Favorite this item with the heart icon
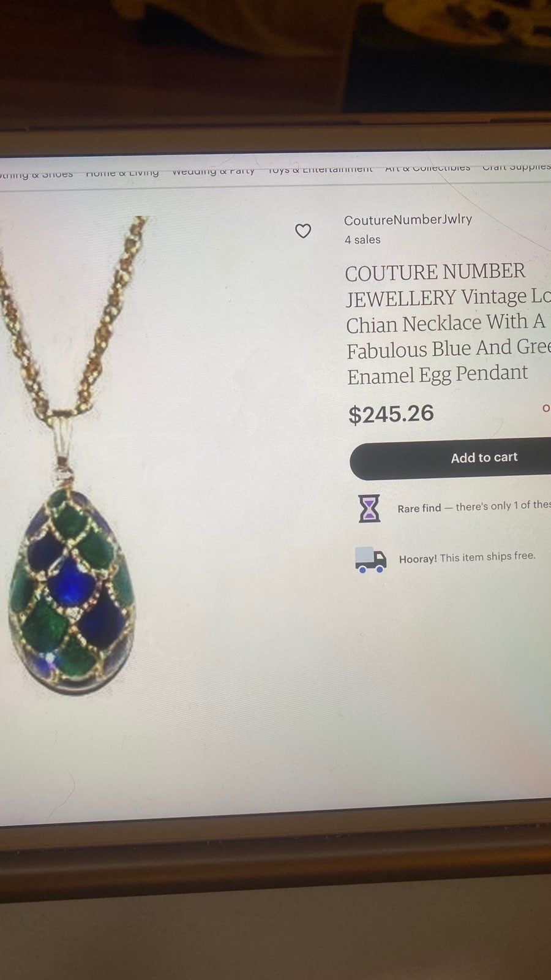This screenshot has height=980, width=551. pyautogui.click(x=303, y=231)
